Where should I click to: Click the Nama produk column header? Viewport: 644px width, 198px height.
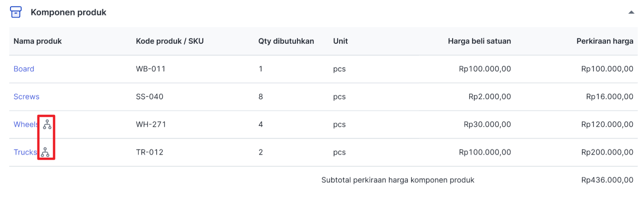pos(37,41)
